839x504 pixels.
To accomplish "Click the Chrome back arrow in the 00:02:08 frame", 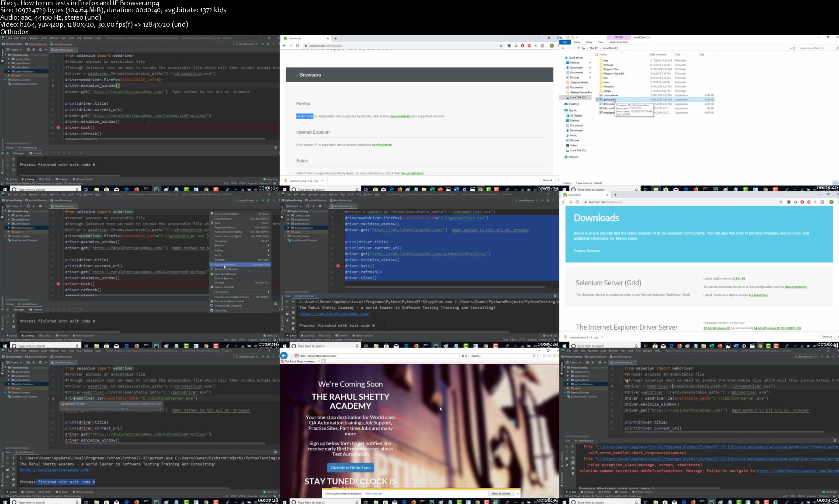I will coord(284,45).
